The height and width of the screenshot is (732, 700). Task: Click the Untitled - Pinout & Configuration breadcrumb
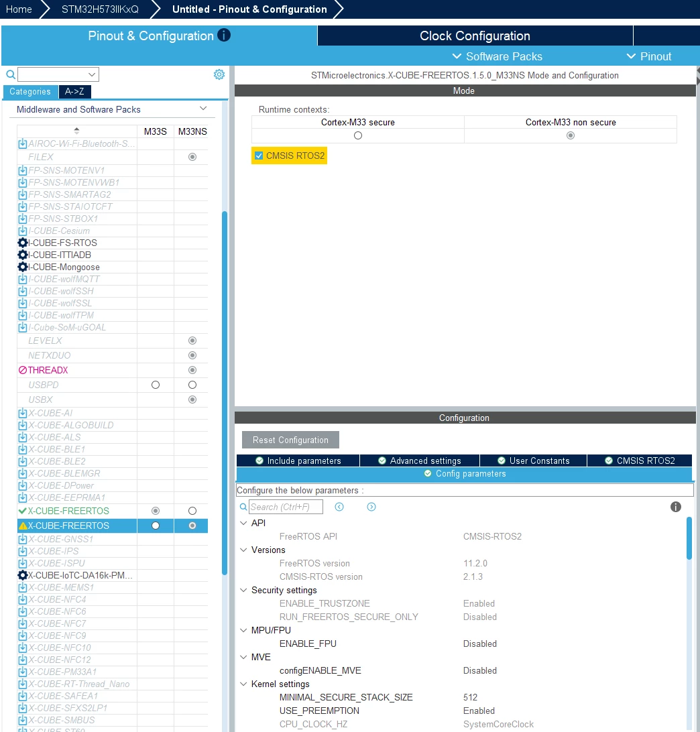249,9
